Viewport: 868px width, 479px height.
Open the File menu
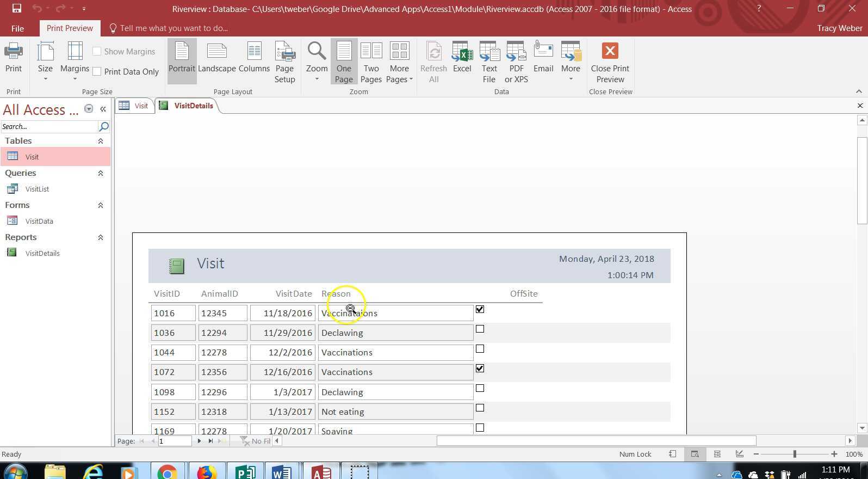17,28
